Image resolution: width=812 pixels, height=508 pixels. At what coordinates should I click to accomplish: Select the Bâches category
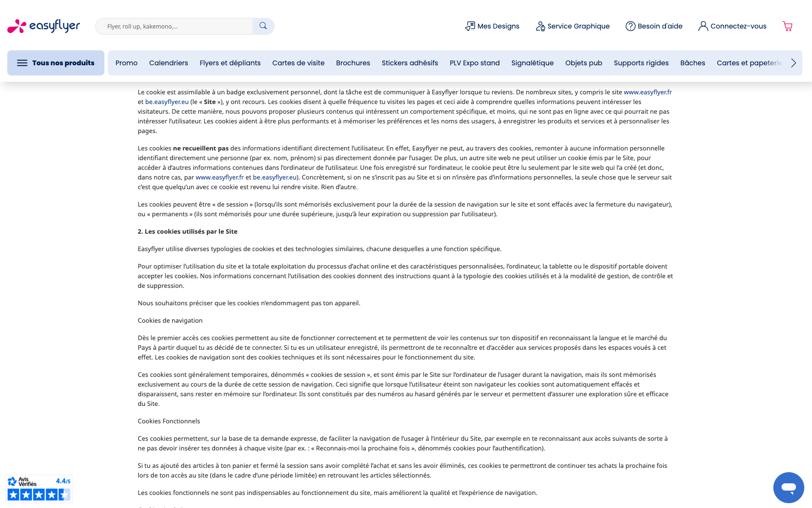(x=693, y=63)
